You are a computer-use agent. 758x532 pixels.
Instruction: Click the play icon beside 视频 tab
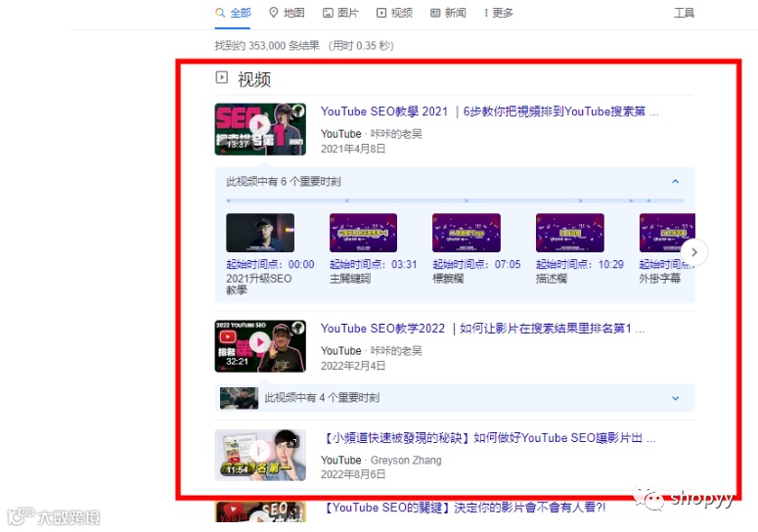(381, 13)
